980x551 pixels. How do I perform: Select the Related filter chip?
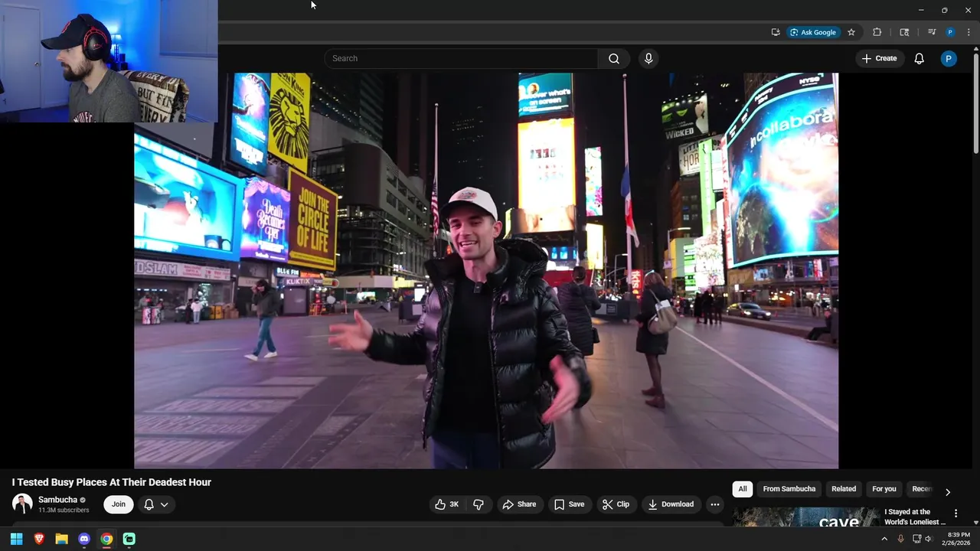click(844, 489)
